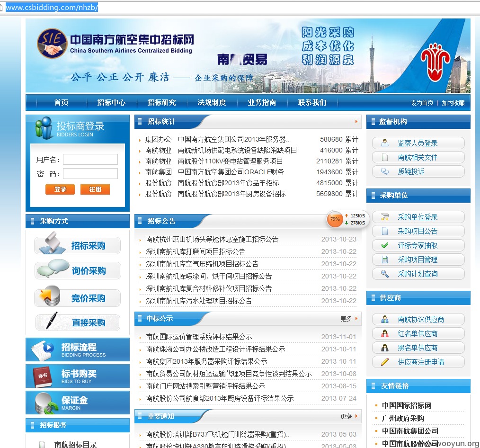The image size is (480, 448).
Task: Click the 设为首页 link
Action: pyautogui.click(x=422, y=103)
